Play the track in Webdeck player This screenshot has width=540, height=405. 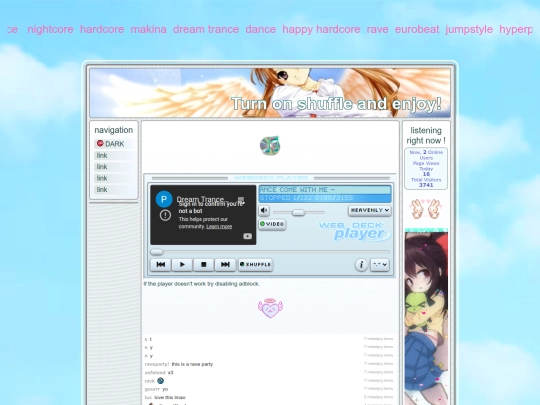[182, 264]
